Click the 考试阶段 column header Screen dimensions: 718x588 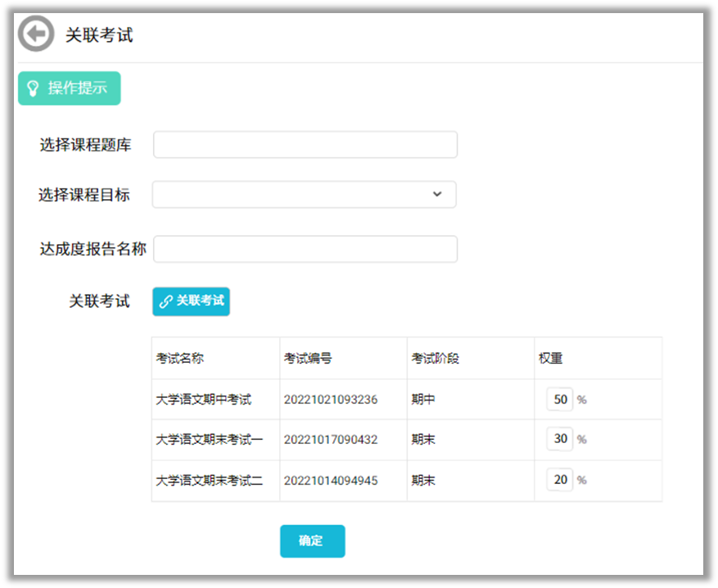click(436, 359)
